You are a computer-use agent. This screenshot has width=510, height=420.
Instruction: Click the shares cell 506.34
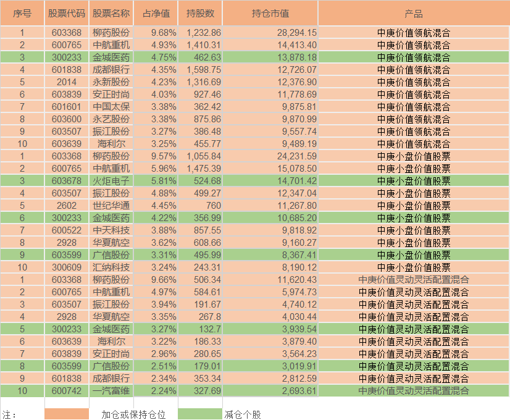coord(200,280)
